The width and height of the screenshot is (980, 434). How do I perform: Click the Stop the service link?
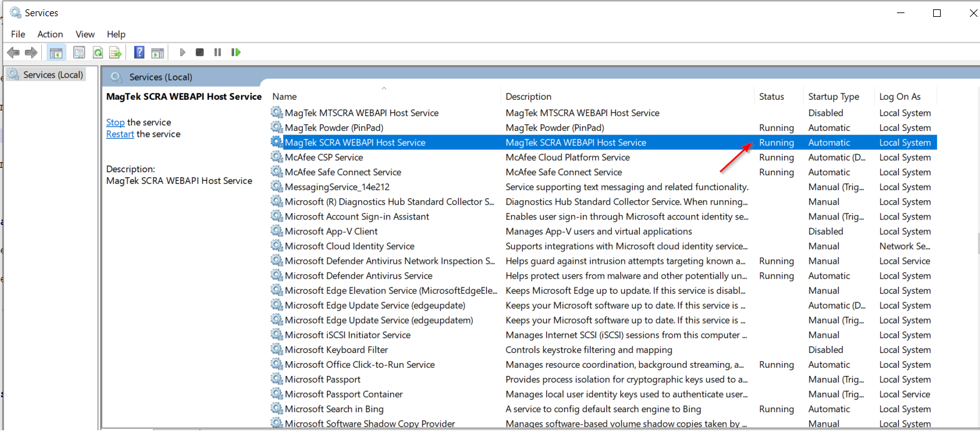(x=115, y=122)
